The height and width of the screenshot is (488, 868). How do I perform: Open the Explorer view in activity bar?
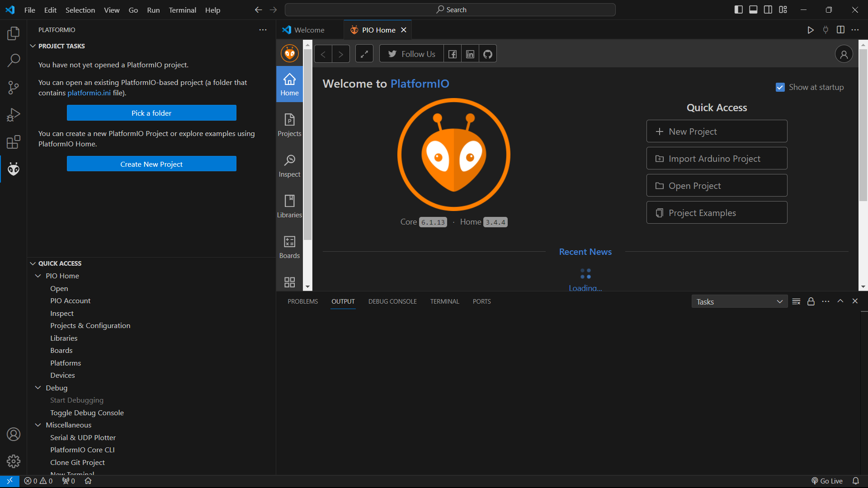point(14,33)
